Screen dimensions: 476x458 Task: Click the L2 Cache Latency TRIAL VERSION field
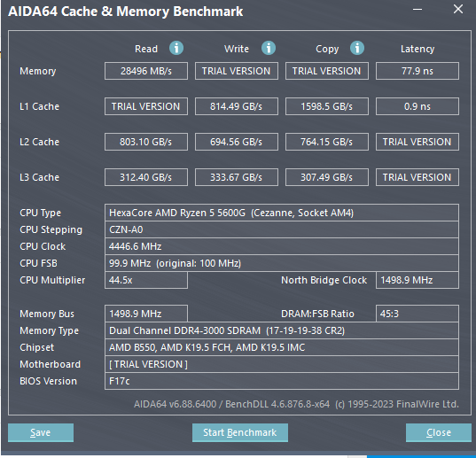click(x=417, y=142)
